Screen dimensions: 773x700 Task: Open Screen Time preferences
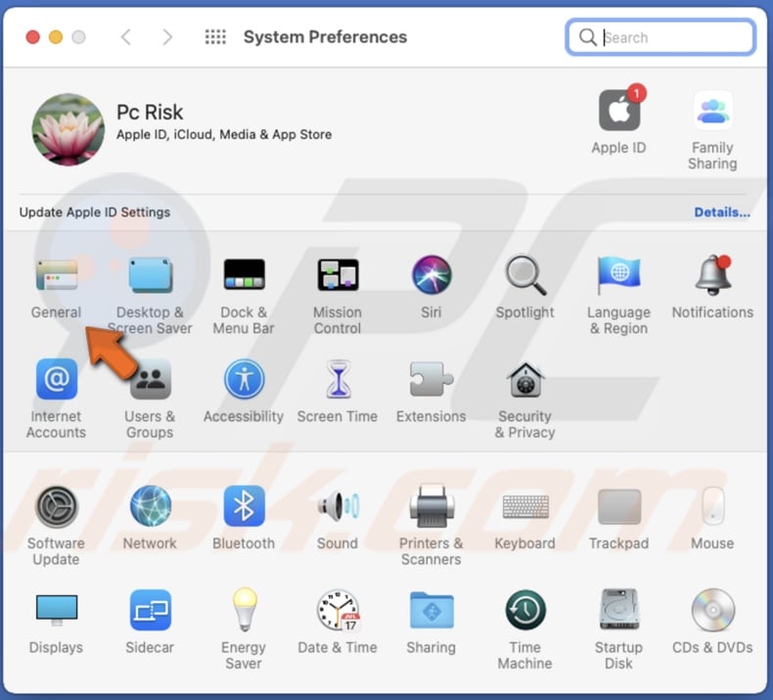coord(339,379)
